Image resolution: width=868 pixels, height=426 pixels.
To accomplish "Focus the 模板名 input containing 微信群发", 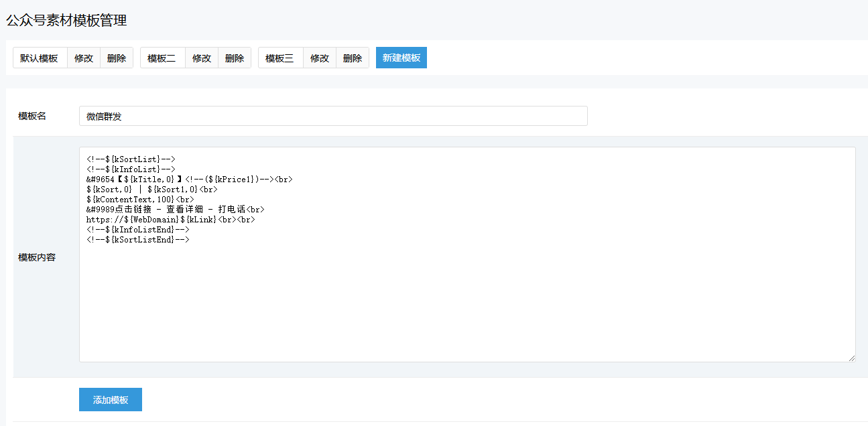I will (x=333, y=116).
